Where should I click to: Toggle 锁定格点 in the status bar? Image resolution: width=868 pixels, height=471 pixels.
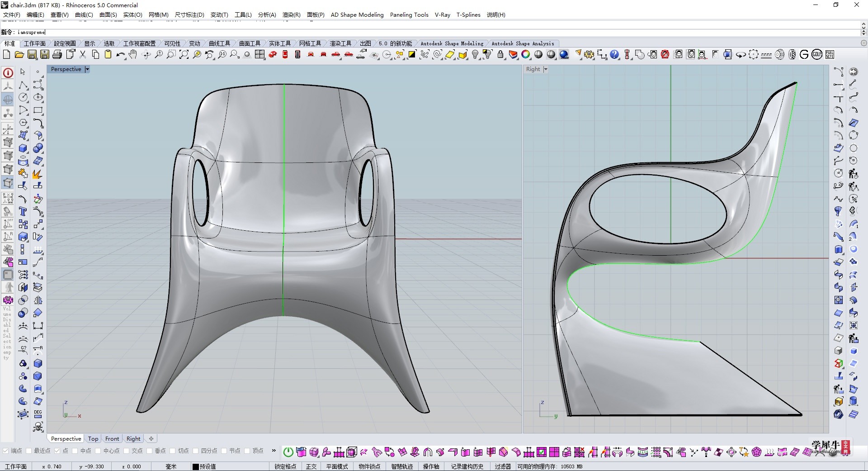285,466
